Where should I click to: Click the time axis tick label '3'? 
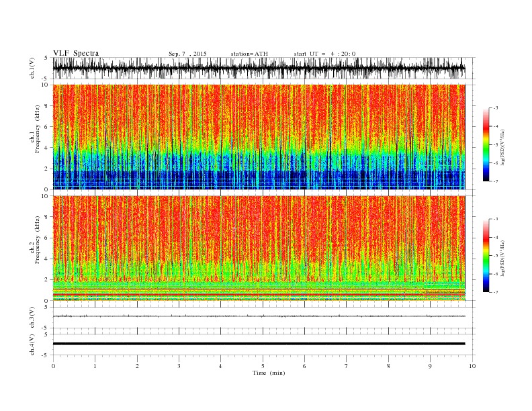(x=179, y=366)
